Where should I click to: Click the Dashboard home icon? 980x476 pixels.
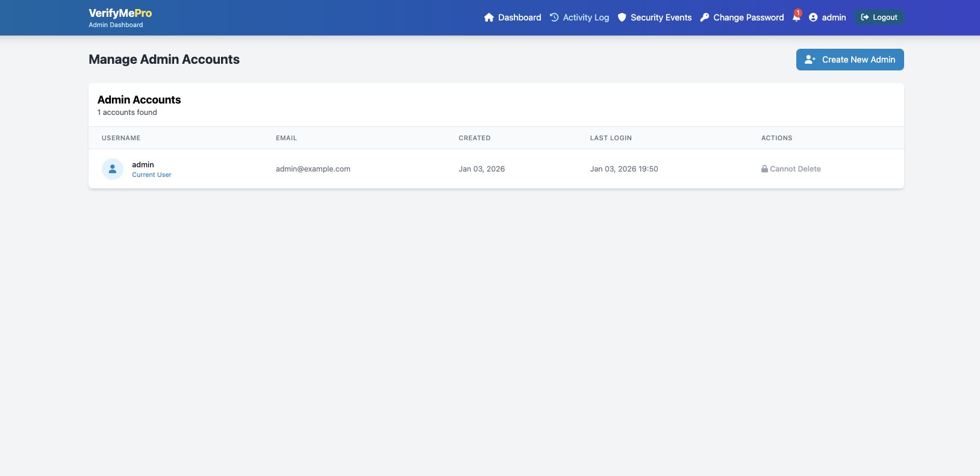click(x=488, y=17)
